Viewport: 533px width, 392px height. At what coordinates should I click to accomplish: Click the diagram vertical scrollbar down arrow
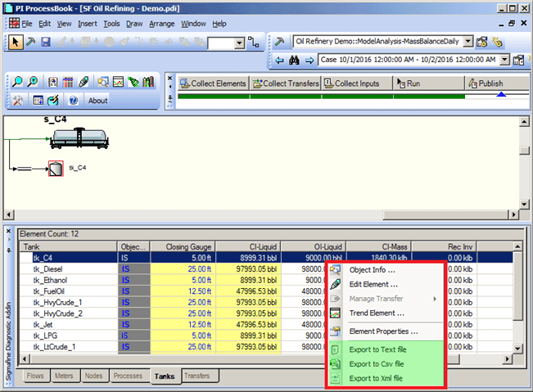tap(524, 205)
